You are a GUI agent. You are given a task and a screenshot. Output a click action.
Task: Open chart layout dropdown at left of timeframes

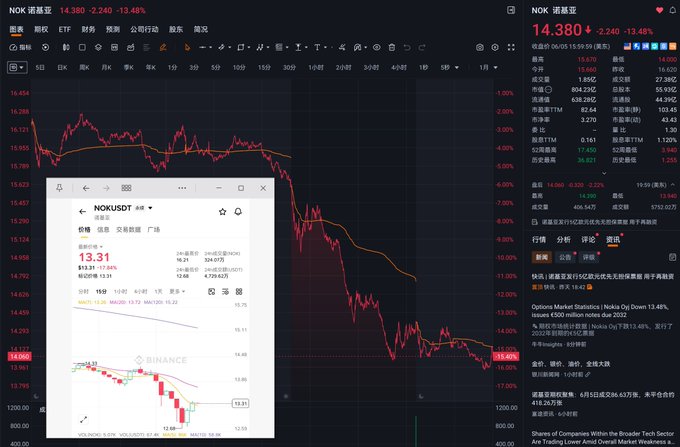point(17,67)
